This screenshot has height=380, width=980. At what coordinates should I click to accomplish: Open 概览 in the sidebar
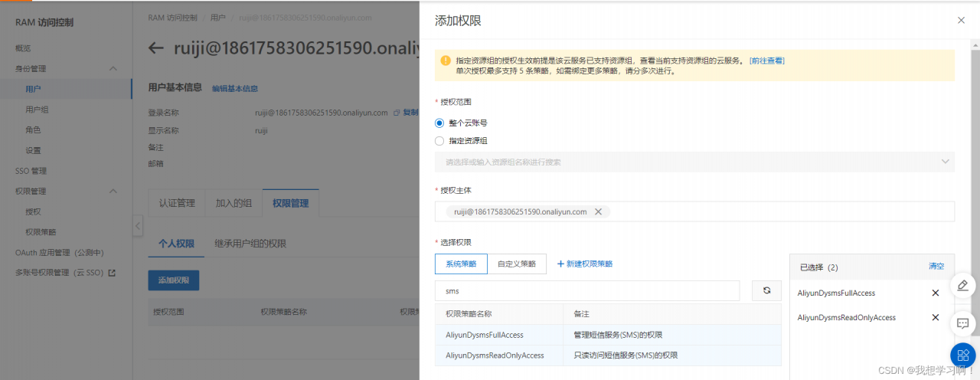(x=23, y=47)
